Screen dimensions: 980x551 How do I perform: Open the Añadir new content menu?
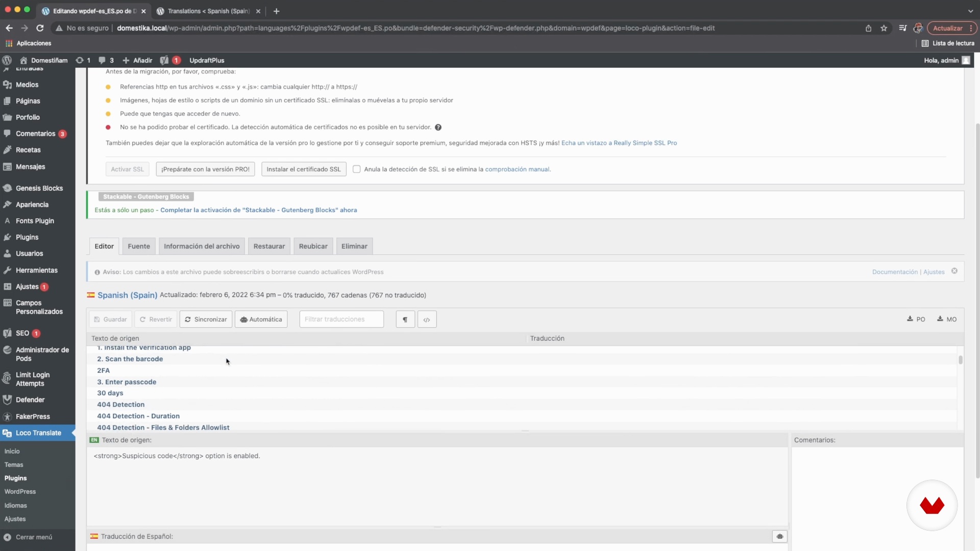tap(138, 60)
